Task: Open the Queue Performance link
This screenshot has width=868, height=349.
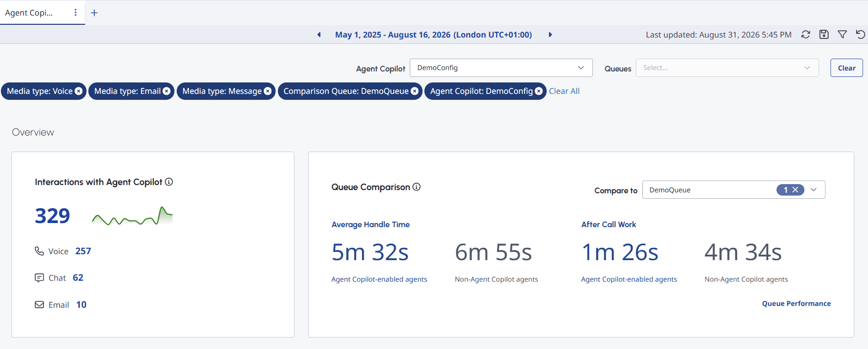Action: [796, 304]
